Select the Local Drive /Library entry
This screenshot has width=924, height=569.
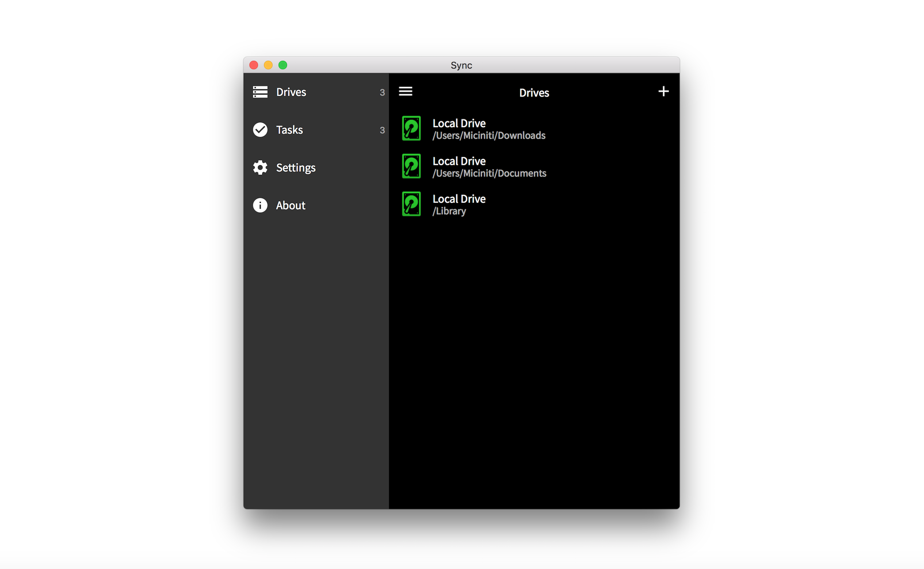coord(459,204)
